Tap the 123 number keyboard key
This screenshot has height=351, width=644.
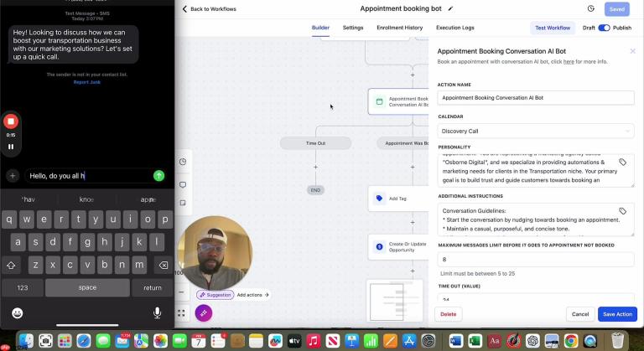[x=23, y=288]
